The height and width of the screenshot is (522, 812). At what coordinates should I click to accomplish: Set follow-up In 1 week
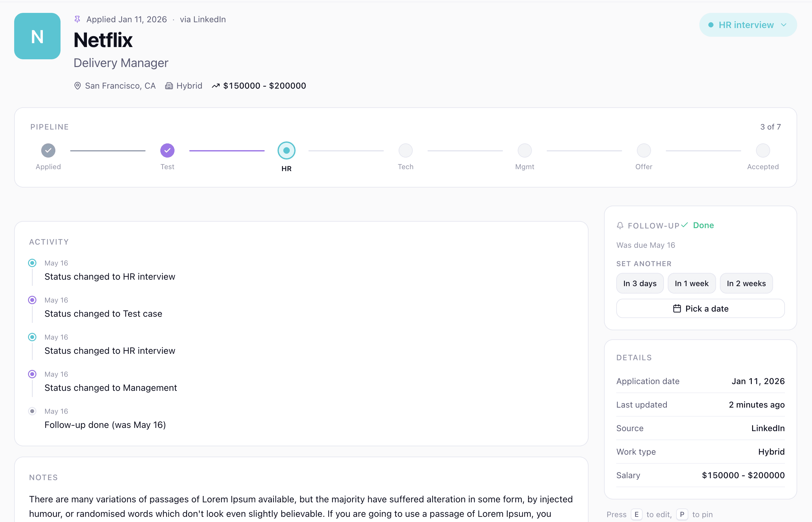coord(692,283)
